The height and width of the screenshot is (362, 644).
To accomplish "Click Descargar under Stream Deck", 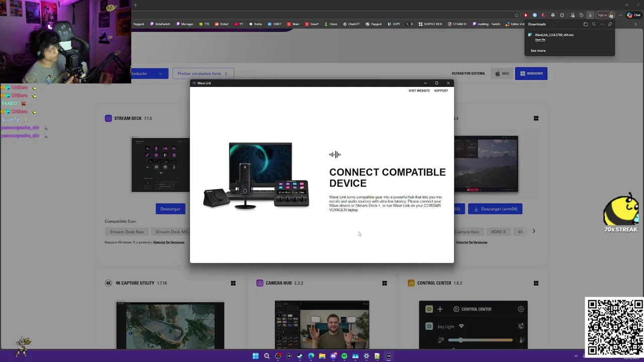I will tap(171, 209).
